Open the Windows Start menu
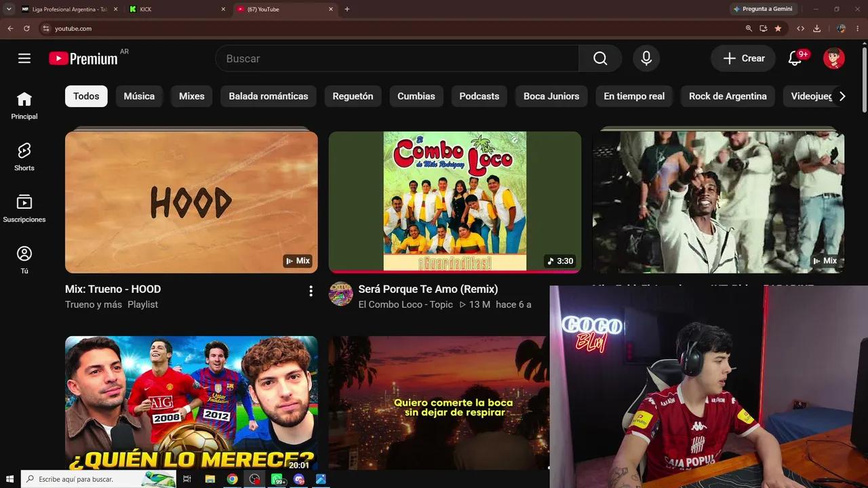 pyautogui.click(x=10, y=479)
